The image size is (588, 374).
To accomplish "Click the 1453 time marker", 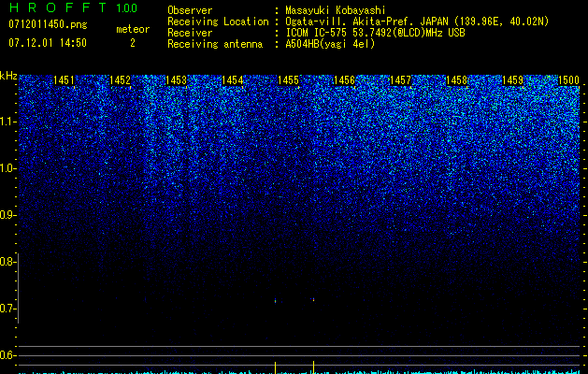I will coord(176,80).
